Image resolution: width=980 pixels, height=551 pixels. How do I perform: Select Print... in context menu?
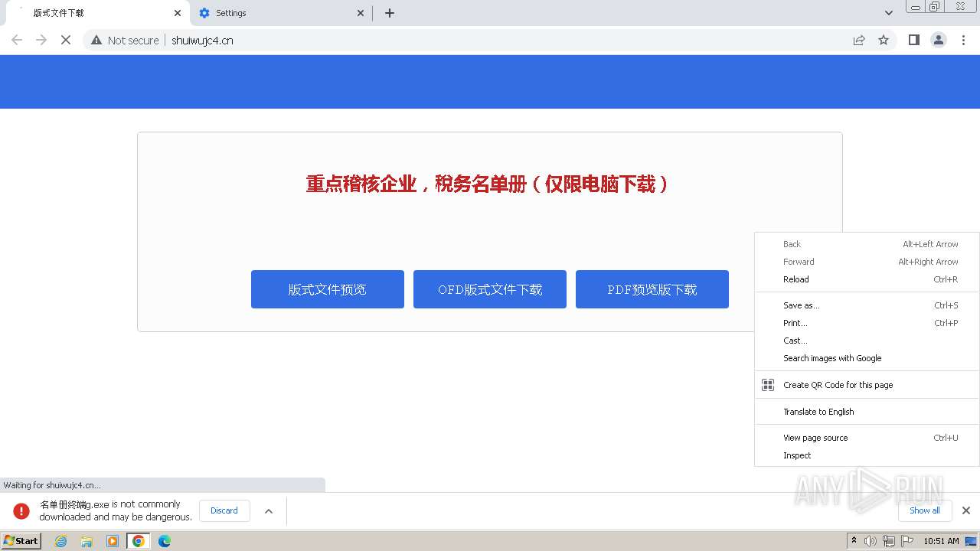[867, 323]
